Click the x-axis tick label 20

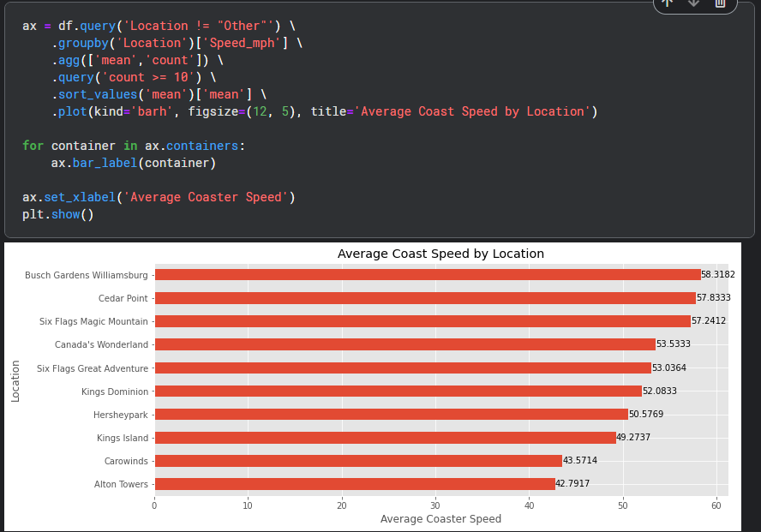[x=342, y=505]
